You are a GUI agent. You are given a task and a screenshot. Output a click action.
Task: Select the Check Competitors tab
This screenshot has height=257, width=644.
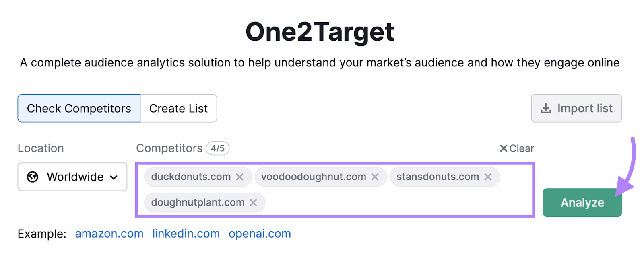pyautogui.click(x=78, y=108)
